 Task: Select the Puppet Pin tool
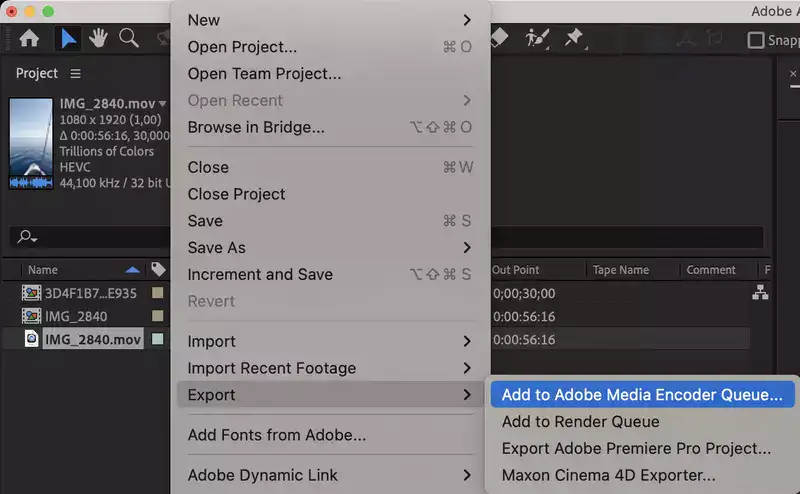574,38
